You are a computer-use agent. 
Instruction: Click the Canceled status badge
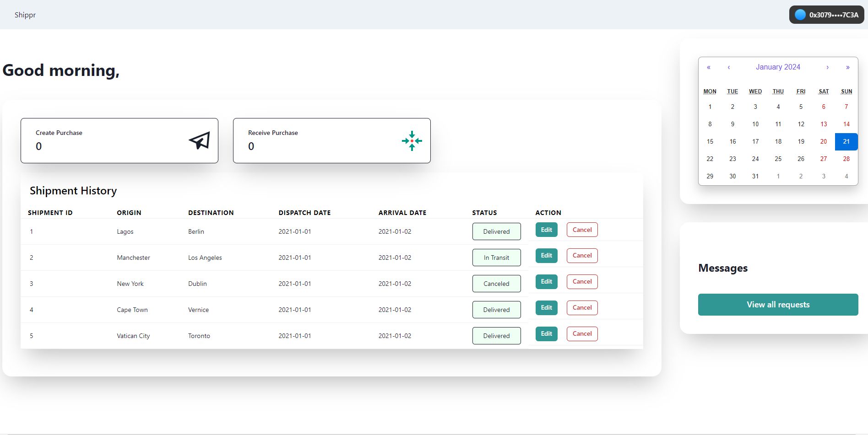[496, 284]
